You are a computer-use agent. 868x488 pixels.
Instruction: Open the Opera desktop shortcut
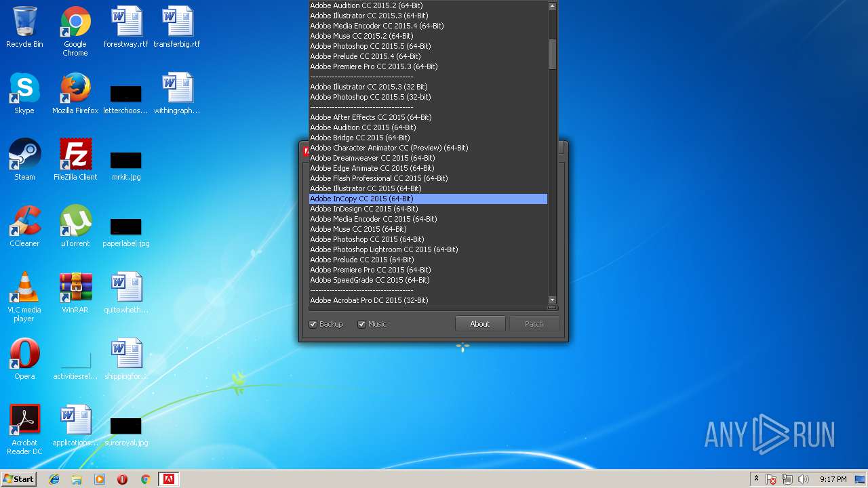coord(24,359)
